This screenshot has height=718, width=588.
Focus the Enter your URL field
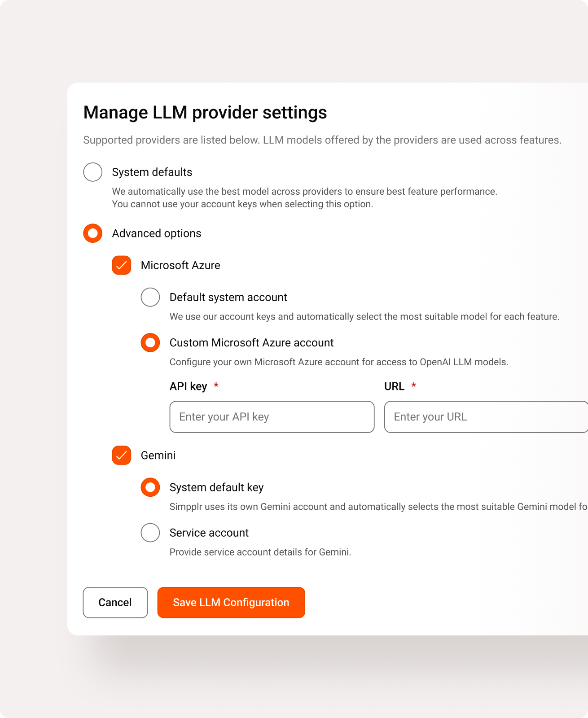486,417
